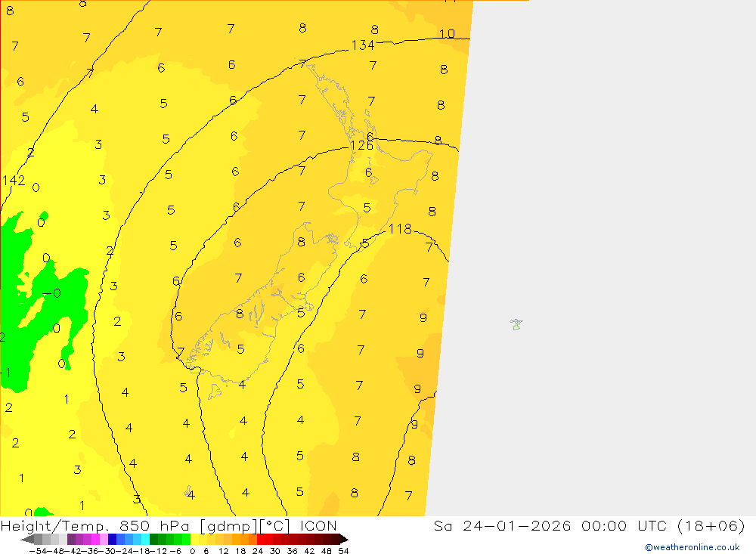Click the 'Height/Temp. 850 hPa' title text

pos(95,526)
